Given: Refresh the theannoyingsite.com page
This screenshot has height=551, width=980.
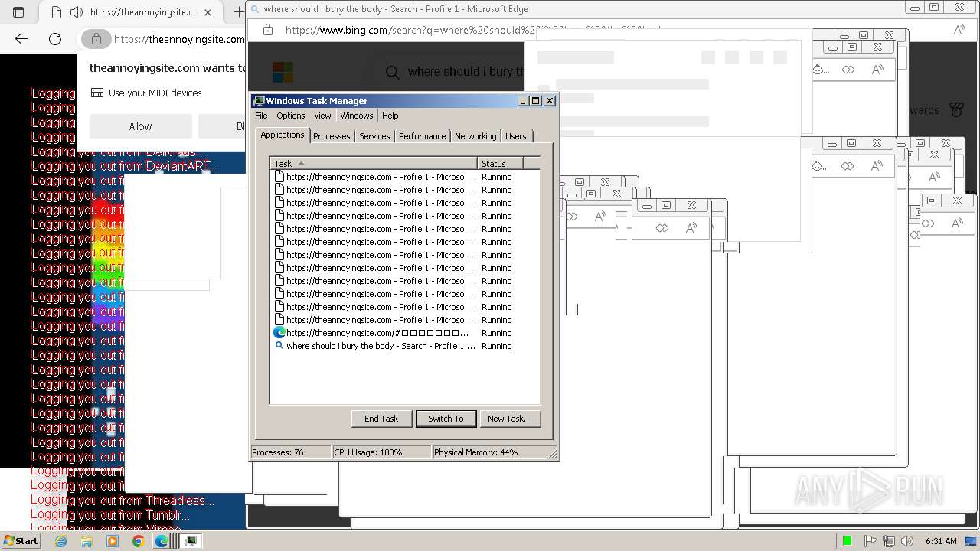Looking at the screenshot, I should tap(55, 38).
